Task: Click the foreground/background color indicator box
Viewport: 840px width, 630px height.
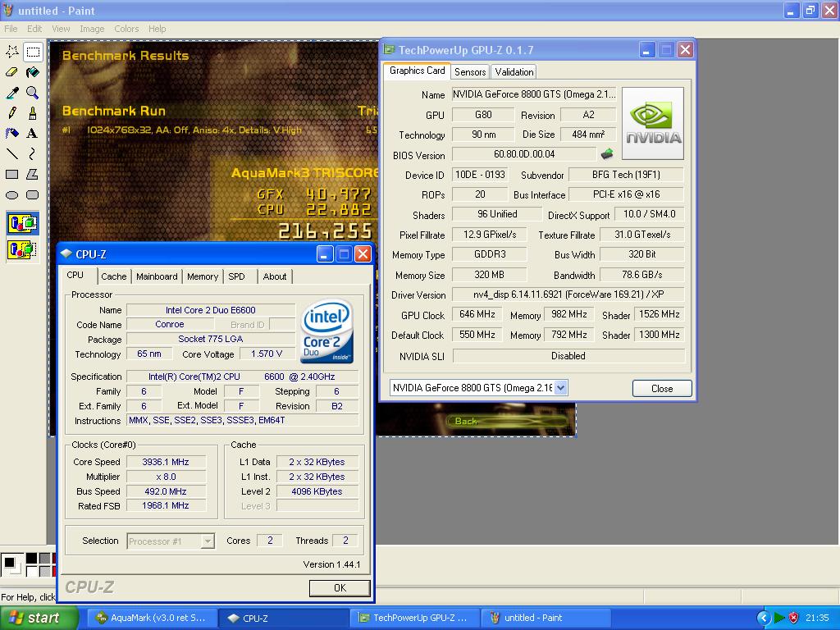Action: pyautogui.click(x=11, y=564)
